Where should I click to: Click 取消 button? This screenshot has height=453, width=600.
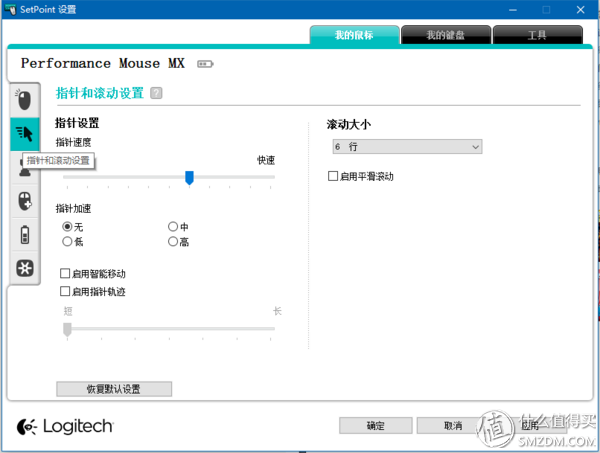pos(453,425)
